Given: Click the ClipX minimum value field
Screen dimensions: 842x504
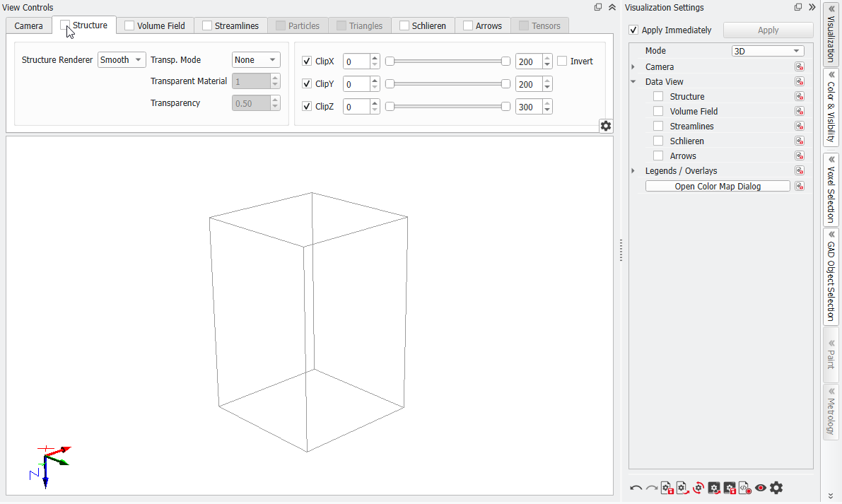Looking at the screenshot, I should click(x=356, y=61).
